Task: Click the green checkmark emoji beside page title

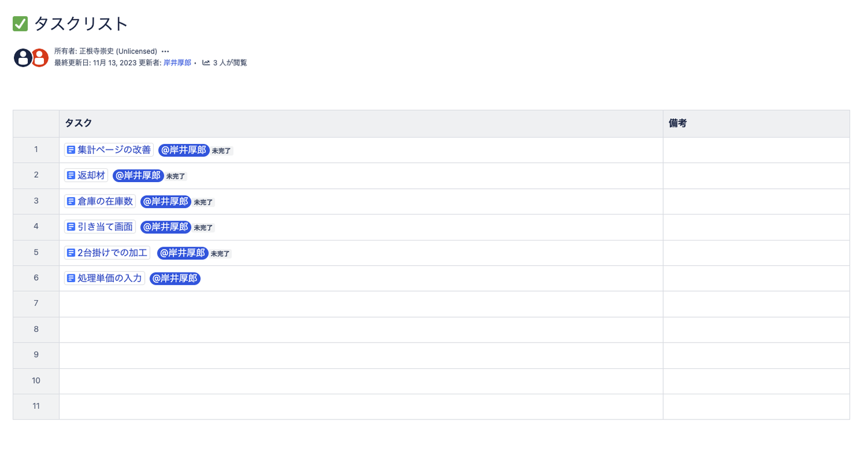Action: (20, 24)
